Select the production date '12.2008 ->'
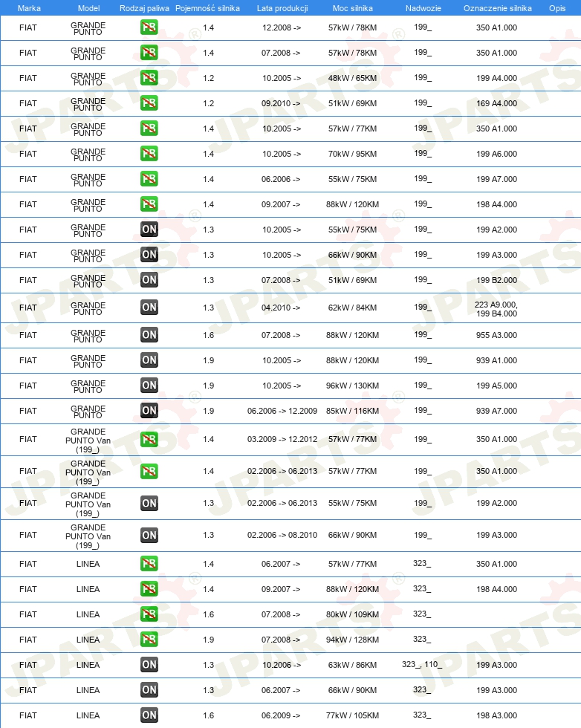 pyautogui.click(x=282, y=27)
